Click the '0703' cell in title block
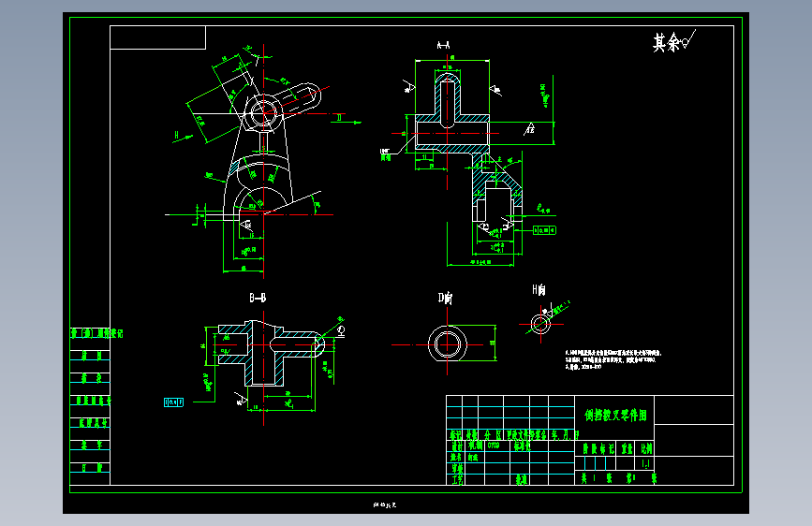This screenshot has width=812, height=526. click(494, 446)
